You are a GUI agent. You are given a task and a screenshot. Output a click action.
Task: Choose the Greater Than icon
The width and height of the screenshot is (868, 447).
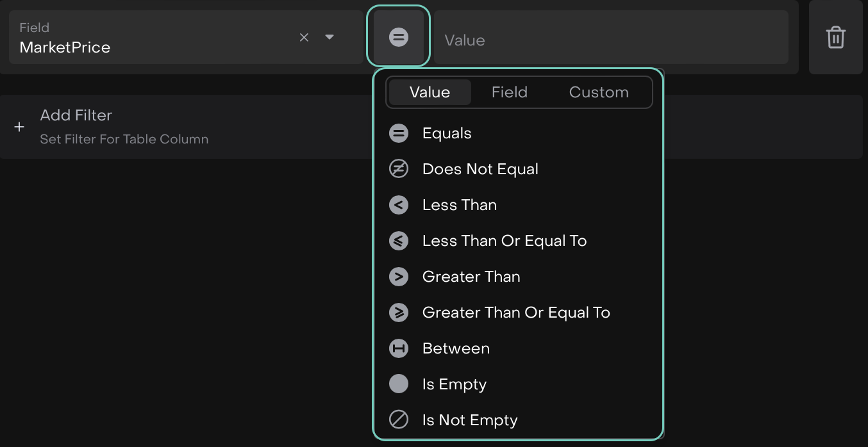pyautogui.click(x=399, y=277)
